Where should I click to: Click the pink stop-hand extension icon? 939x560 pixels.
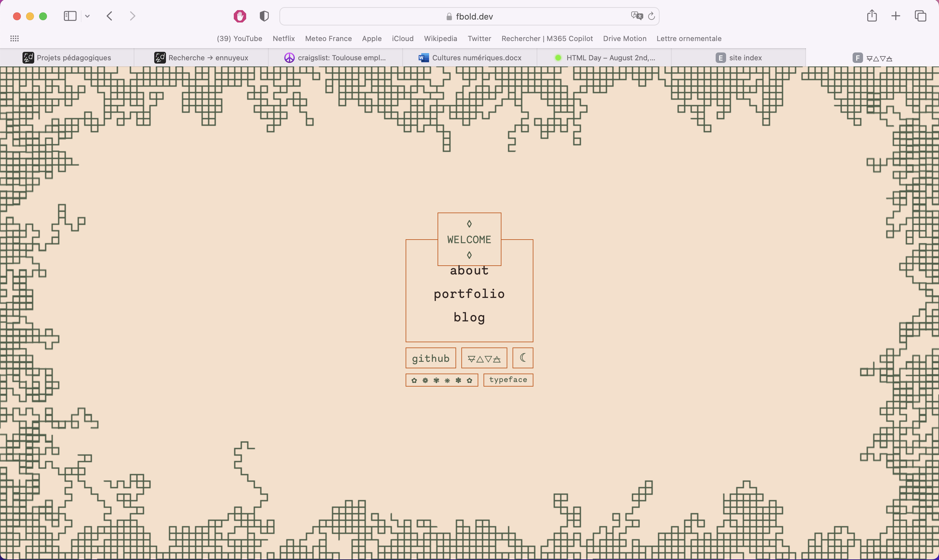point(240,16)
